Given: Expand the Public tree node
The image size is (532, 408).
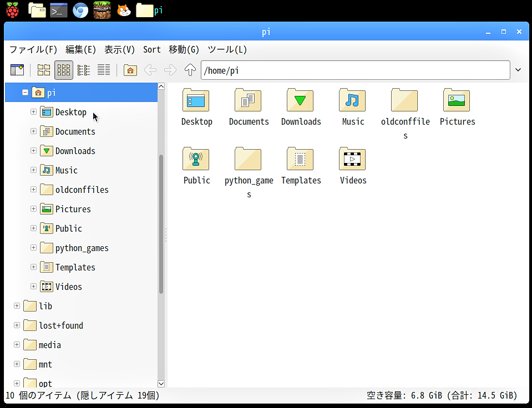Looking at the screenshot, I should coord(33,228).
